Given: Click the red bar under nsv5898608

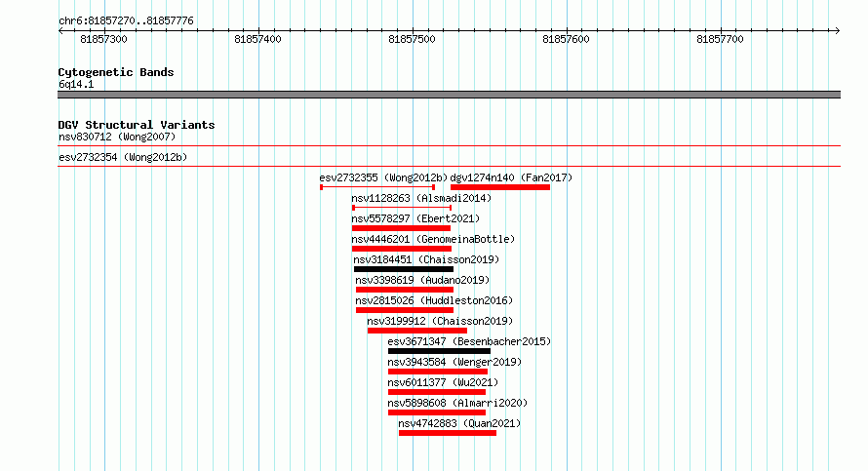Looking at the screenshot, I should click(437, 412).
